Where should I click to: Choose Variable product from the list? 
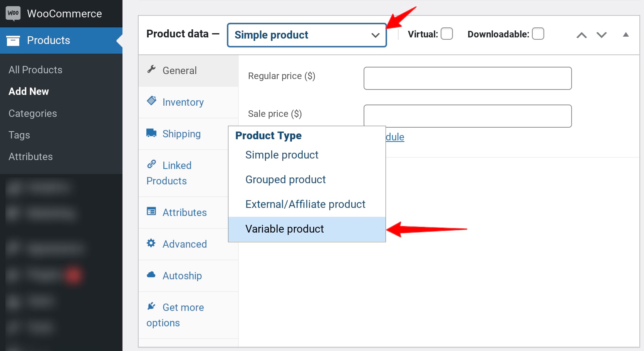coord(284,229)
